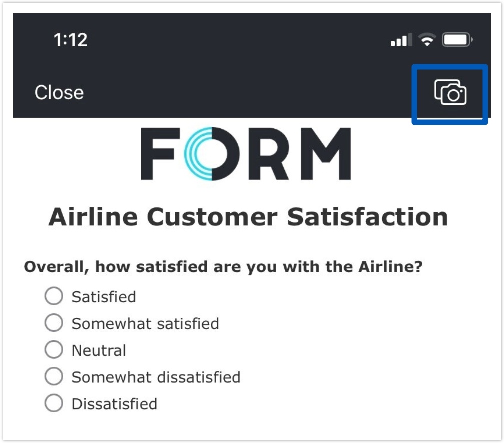This screenshot has height=443, width=504.
Task: Click the 1:12 clock in status bar
Action: 70,40
